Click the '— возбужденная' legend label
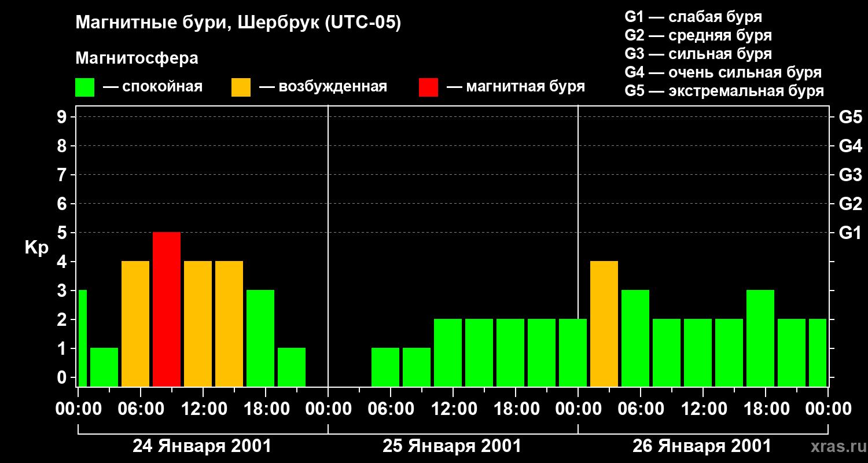 (323, 87)
